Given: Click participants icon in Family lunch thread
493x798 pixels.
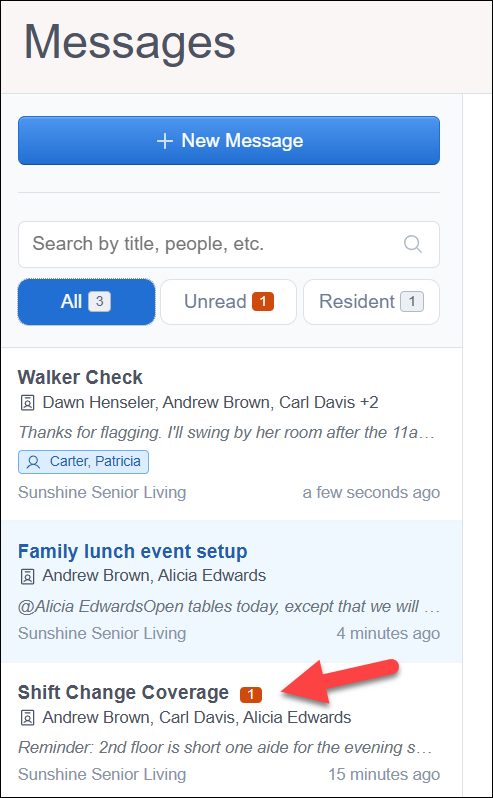Looking at the screenshot, I should point(27,577).
